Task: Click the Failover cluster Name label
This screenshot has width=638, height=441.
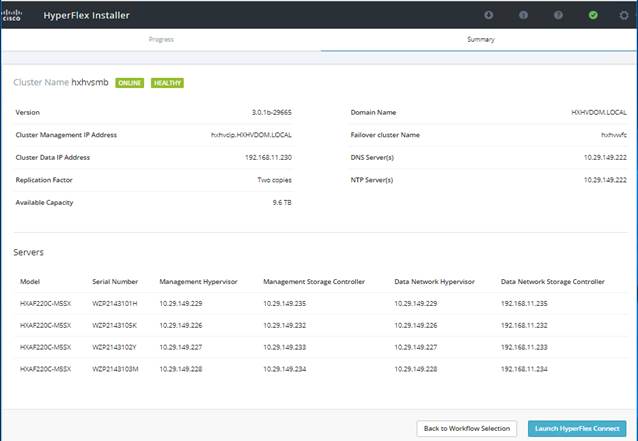Action: coord(385,135)
